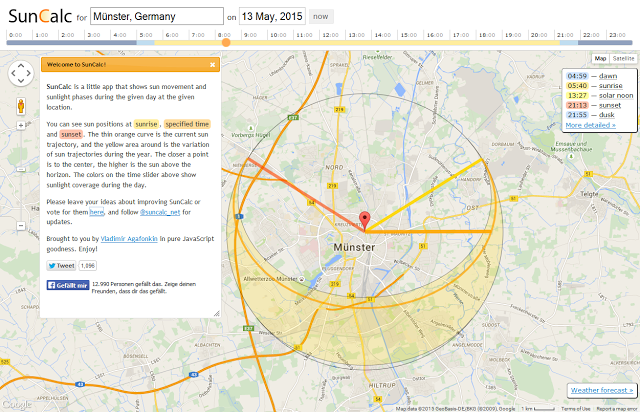640x412 pixels.
Task: Click the zoom slider handle on map
Action: coord(21,169)
